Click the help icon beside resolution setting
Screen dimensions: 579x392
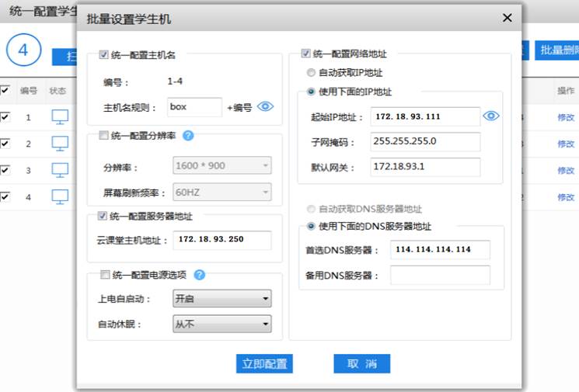pos(187,136)
